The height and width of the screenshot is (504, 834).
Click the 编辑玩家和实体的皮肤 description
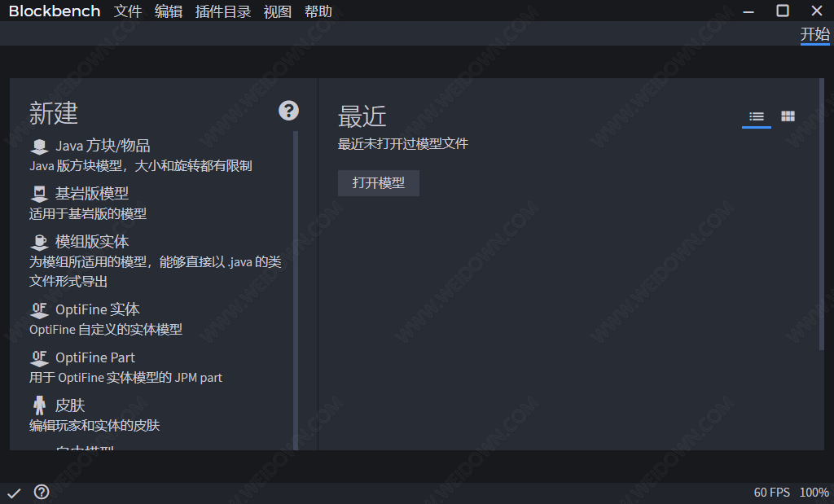pyautogui.click(x=94, y=425)
